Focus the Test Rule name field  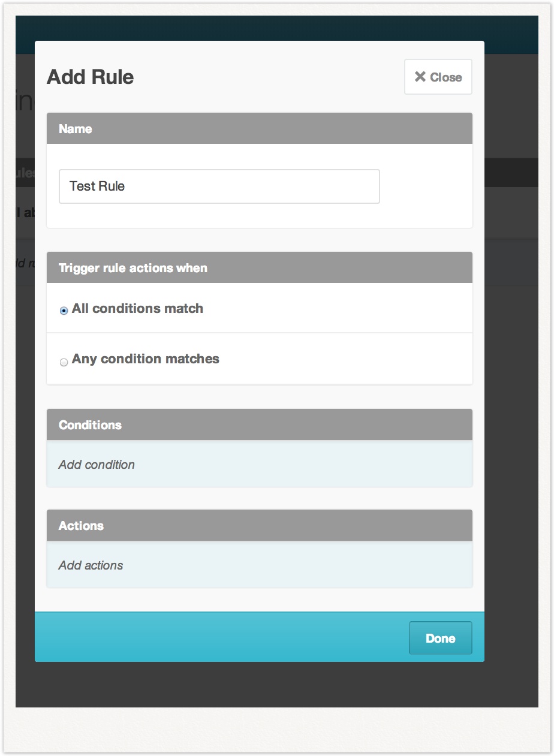[219, 186]
